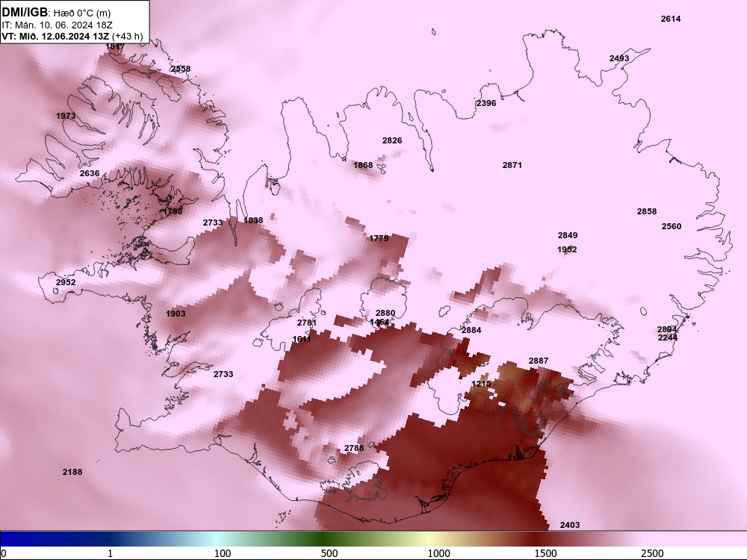Click the 1779 height label
The height and width of the screenshot is (560, 747).
tap(379, 239)
